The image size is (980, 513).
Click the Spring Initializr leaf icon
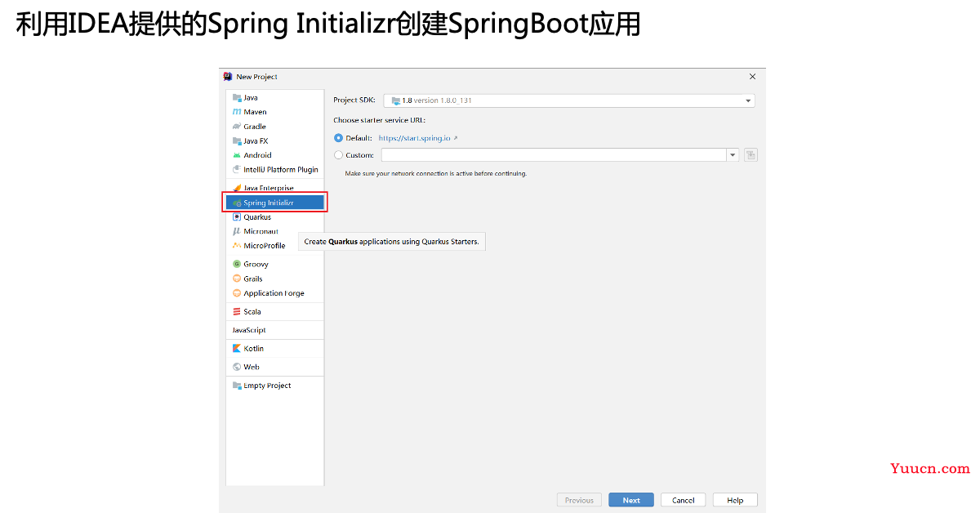click(237, 203)
